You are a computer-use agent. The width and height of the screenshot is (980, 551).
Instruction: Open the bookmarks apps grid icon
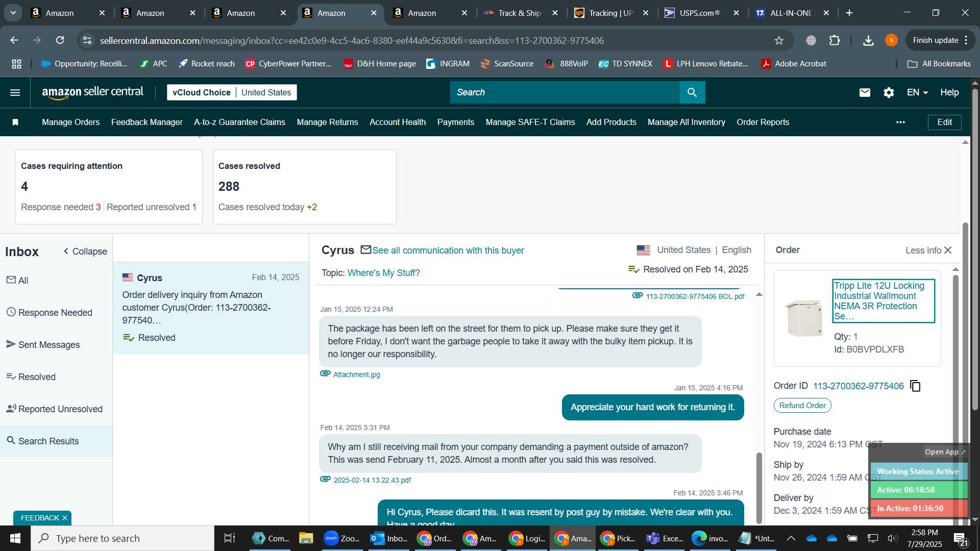coord(16,64)
